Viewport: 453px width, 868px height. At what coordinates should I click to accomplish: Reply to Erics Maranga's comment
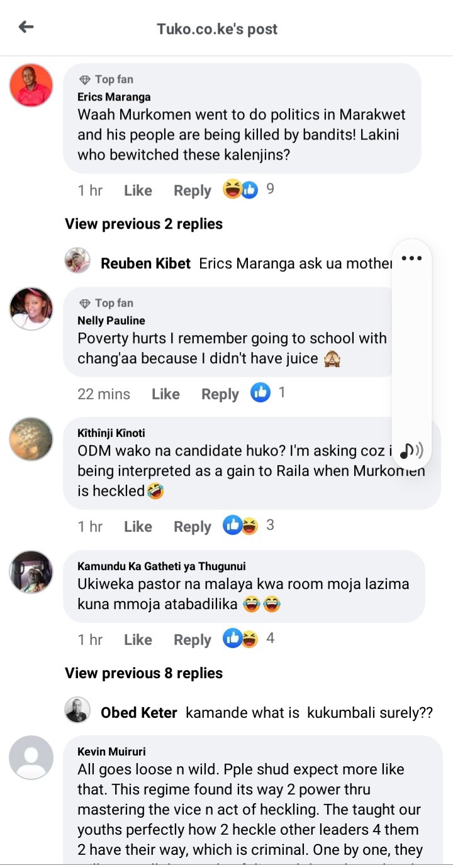[192, 190]
